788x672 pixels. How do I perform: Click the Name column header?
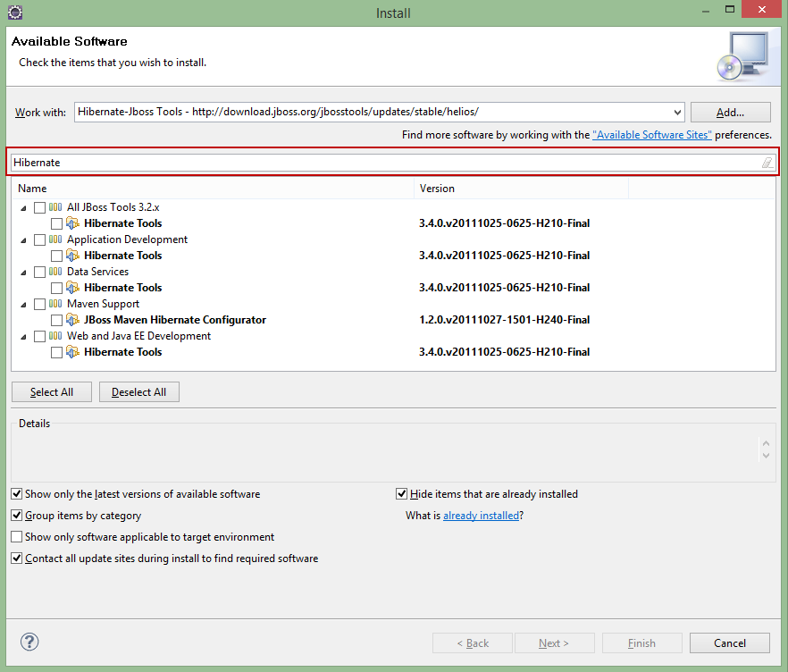point(213,189)
